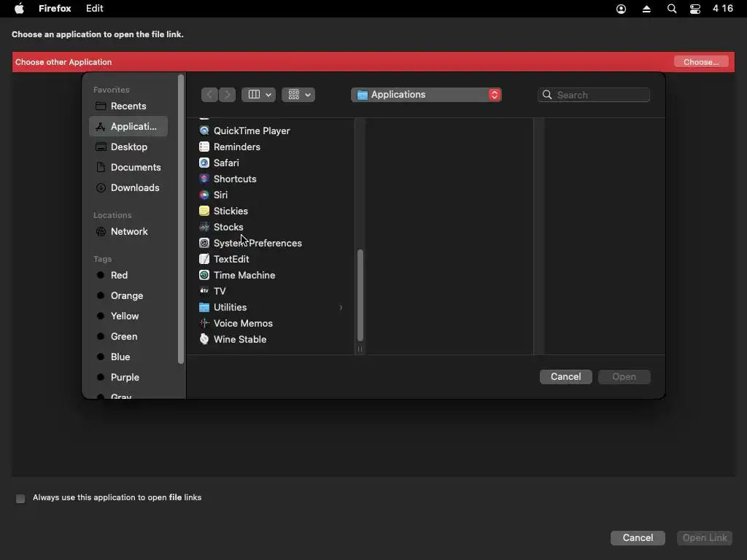Screen dimensions: 747x560
Task: Go forward with the right arrow button
Action: pyautogui.click(x=228, y=95)
